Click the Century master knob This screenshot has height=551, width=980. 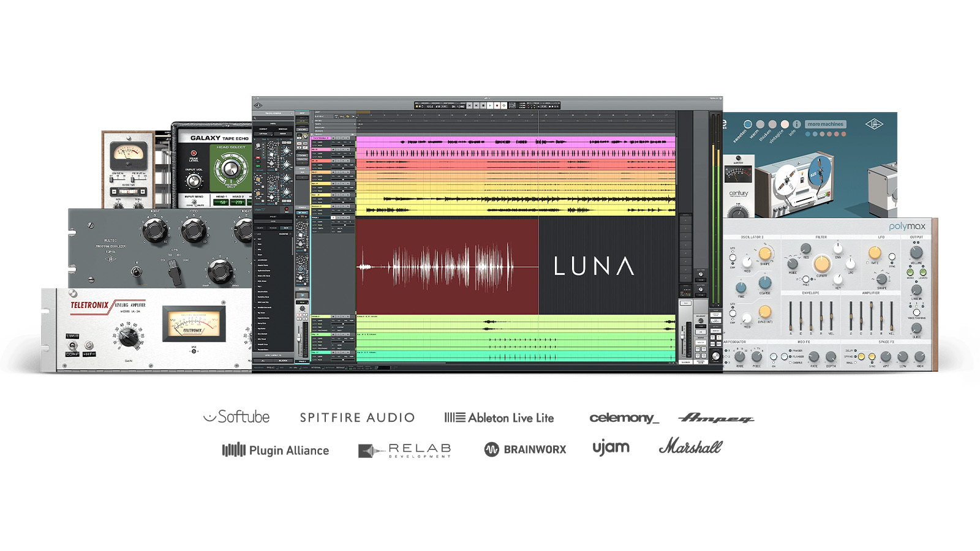coord(739,212)
